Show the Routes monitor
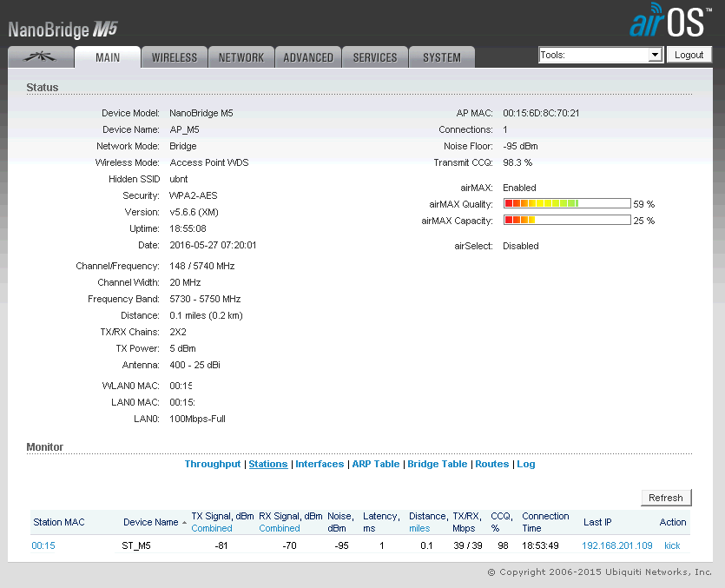 click(x=492, y=464)
